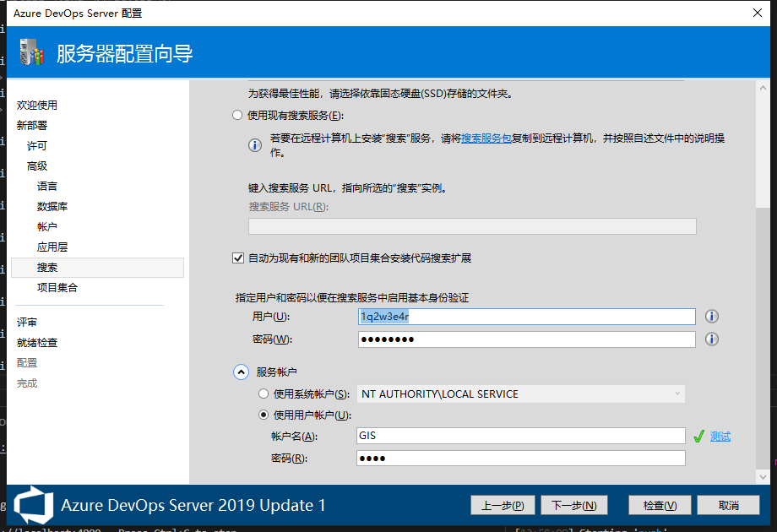Select the use existing search service option

tap(237, 116)
